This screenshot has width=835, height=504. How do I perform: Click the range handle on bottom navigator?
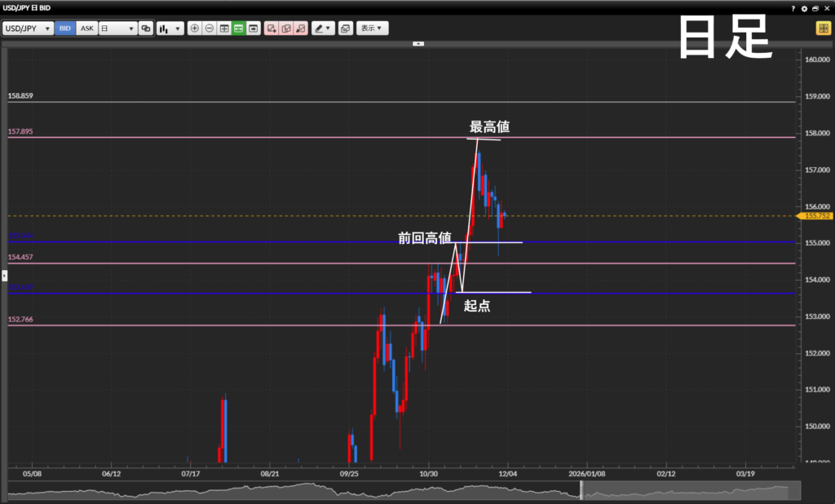pos(581,489)
